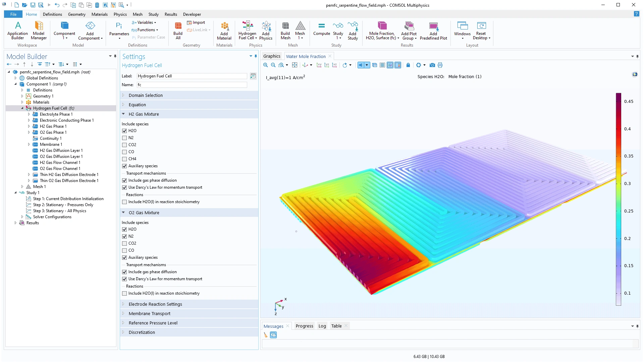Open the Physics ribbon tab
This screenshot has width=644, height=362.
click(x=120, y=14)
